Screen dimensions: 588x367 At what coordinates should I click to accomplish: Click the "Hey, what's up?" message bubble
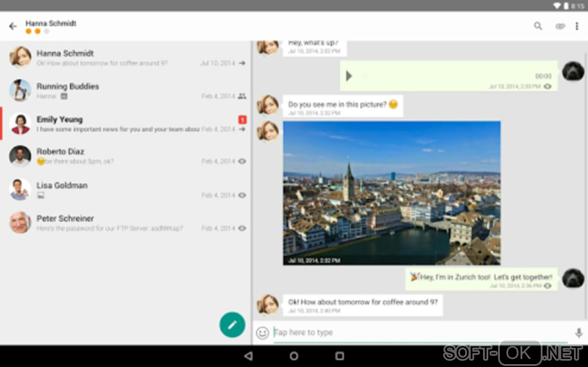tap(315, 48)
